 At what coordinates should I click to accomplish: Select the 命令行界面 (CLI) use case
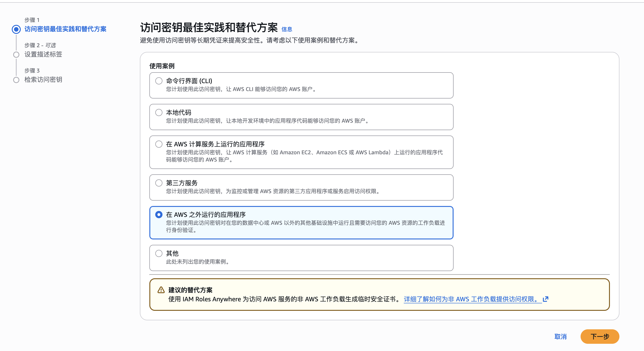[x=159, y=81]
